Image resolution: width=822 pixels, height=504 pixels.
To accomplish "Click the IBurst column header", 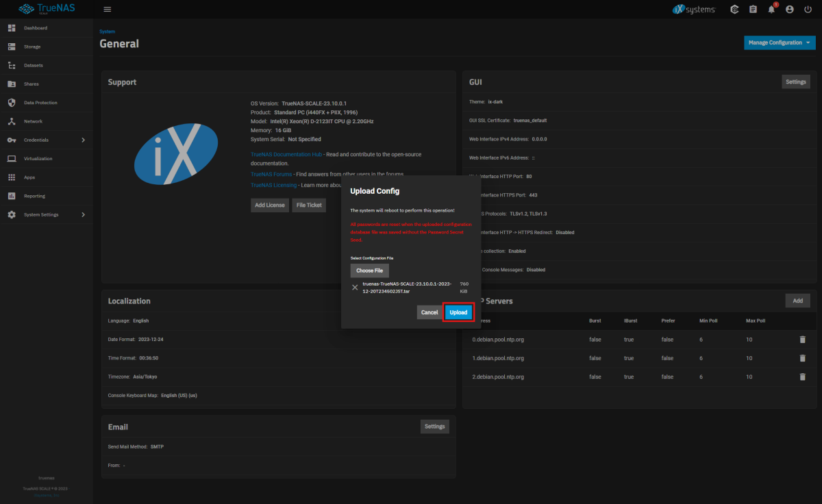I will pos(631,320).
